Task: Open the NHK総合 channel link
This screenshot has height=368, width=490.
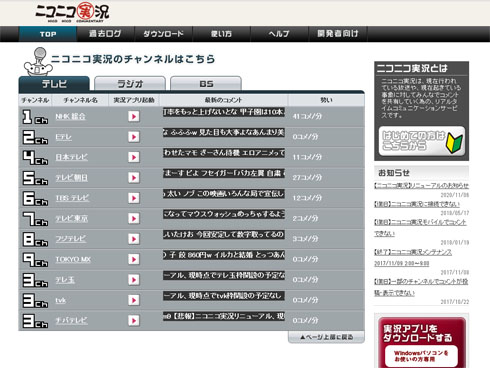Action: pyautogui.click(x=70, y=116)
